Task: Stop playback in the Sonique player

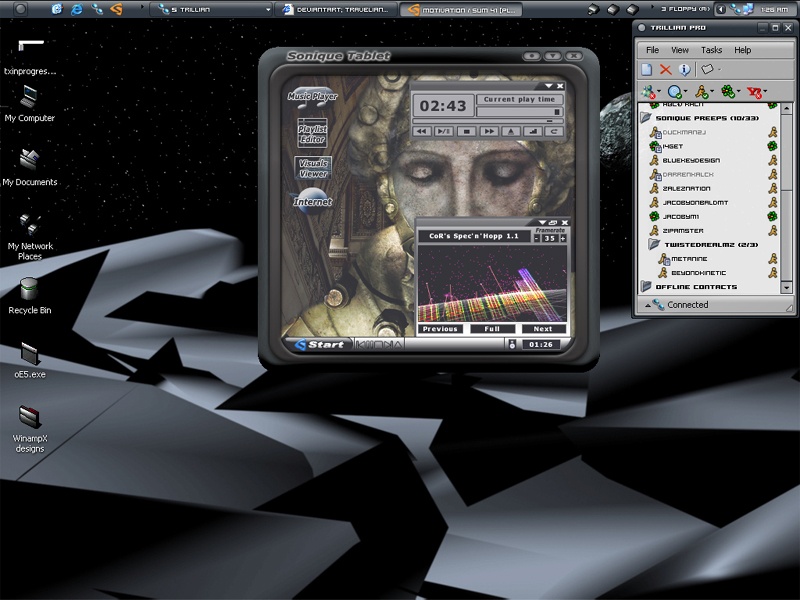Action: pos(466,132)
